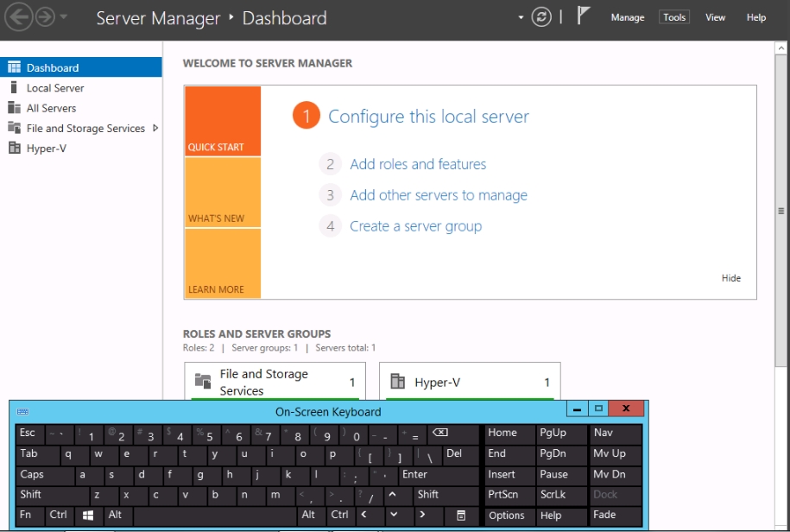Click the Backspace key on On-Screen Keyboard
This screenshot has height=532, width=790.
click(453, 434)
